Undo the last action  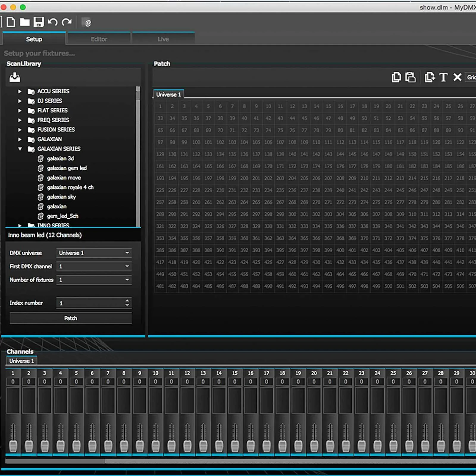tap(52, 22)
